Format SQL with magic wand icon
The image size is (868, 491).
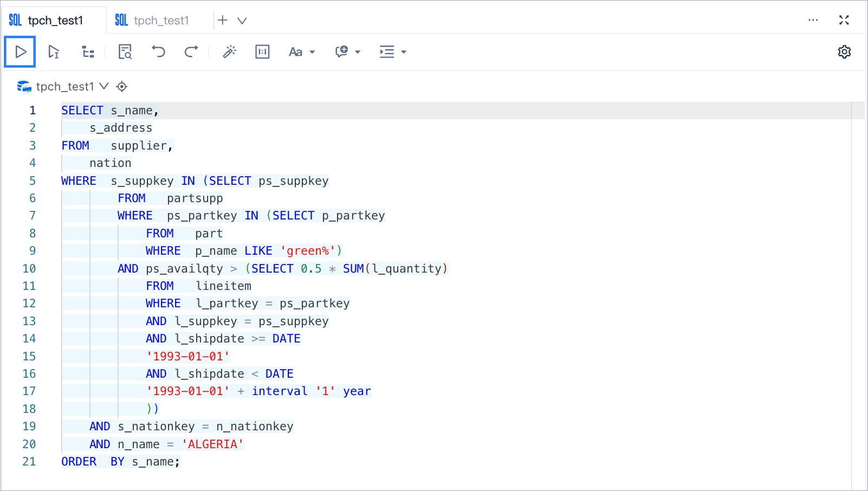(x=230, y=52)
